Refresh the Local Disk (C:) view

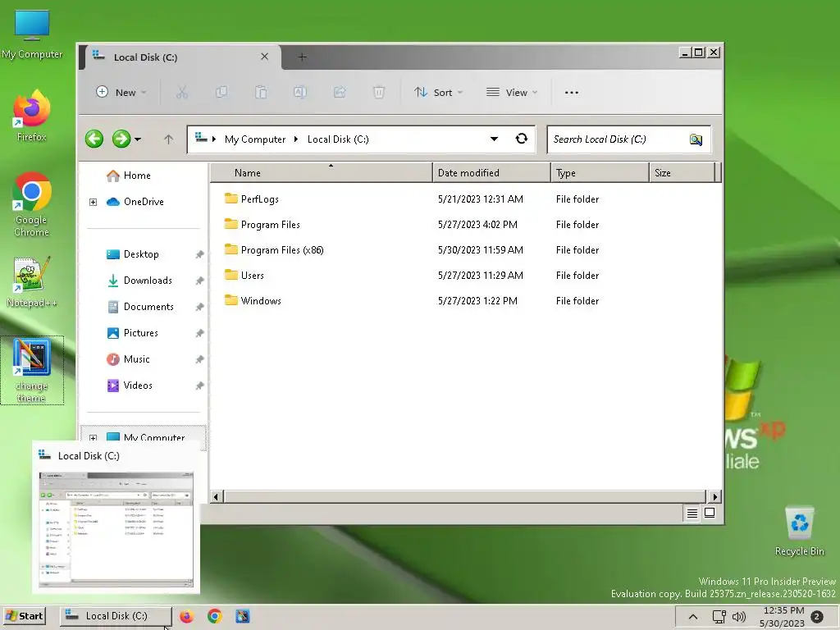(521, 139)
